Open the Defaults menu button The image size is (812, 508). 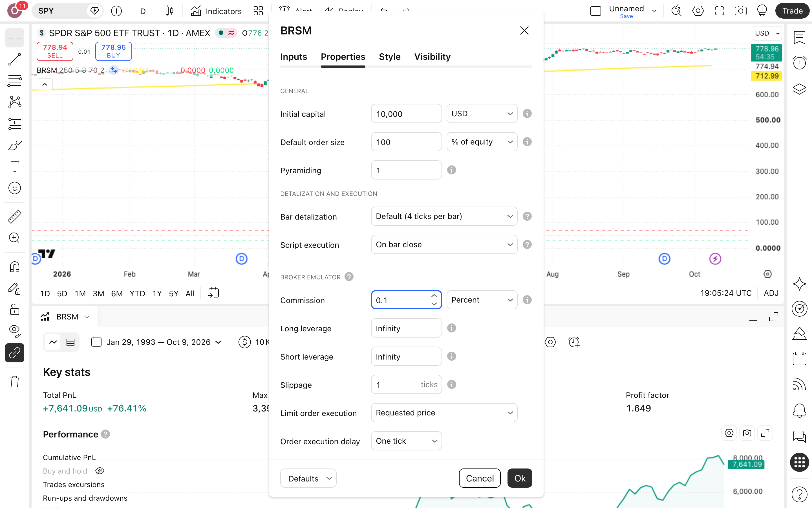(308, 478)
